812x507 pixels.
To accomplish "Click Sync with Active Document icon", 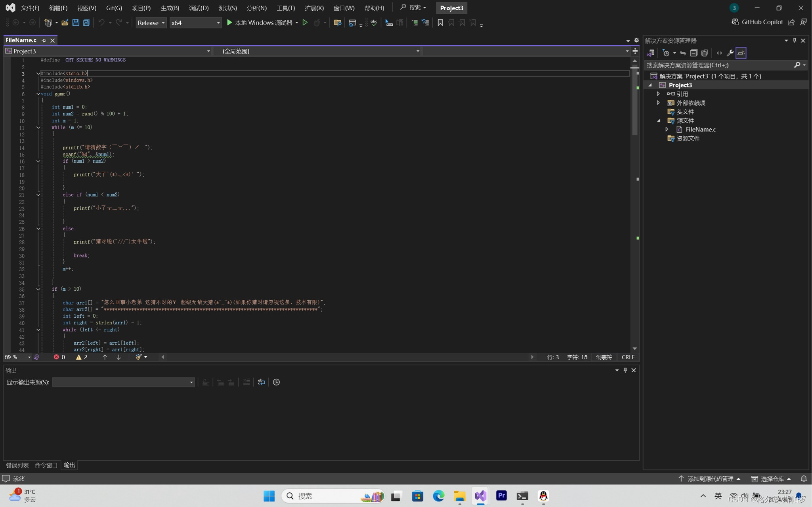I will click(x=683, y=53).
